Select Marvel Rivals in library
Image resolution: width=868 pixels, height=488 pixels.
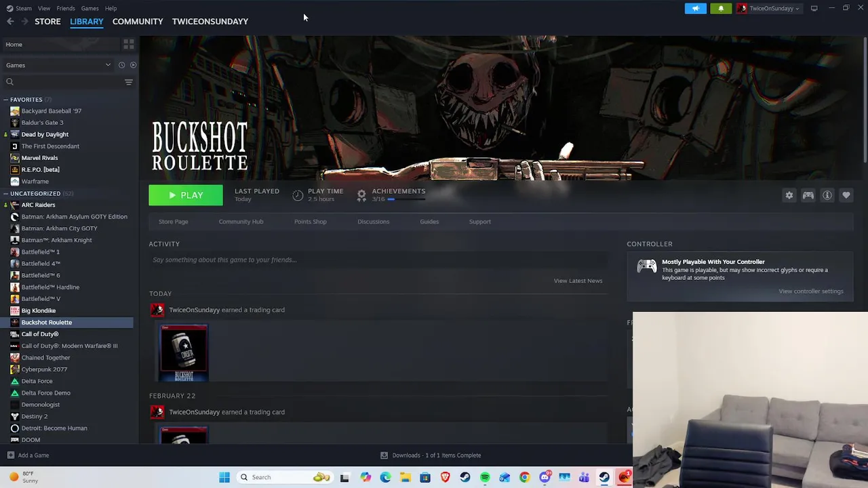pyautogui.click(x=39, y=158)
